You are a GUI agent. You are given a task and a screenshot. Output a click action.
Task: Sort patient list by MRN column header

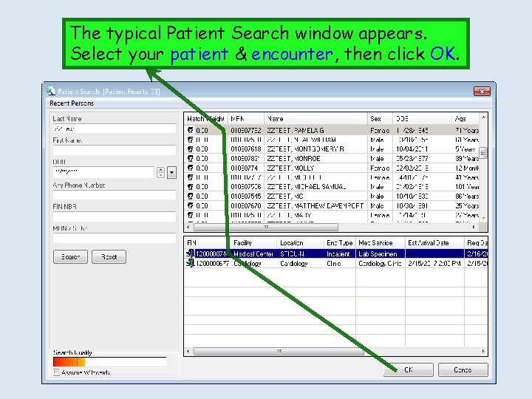point(246,119)
